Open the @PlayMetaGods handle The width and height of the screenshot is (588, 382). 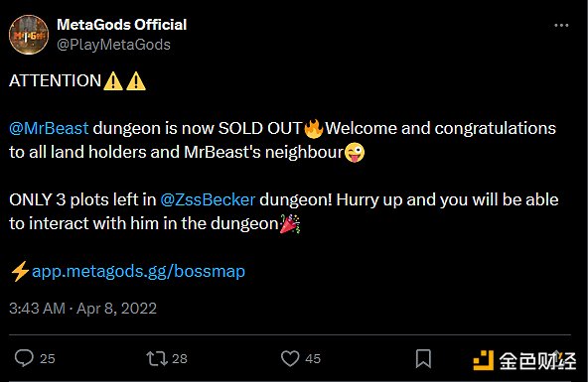click(113, 45)
